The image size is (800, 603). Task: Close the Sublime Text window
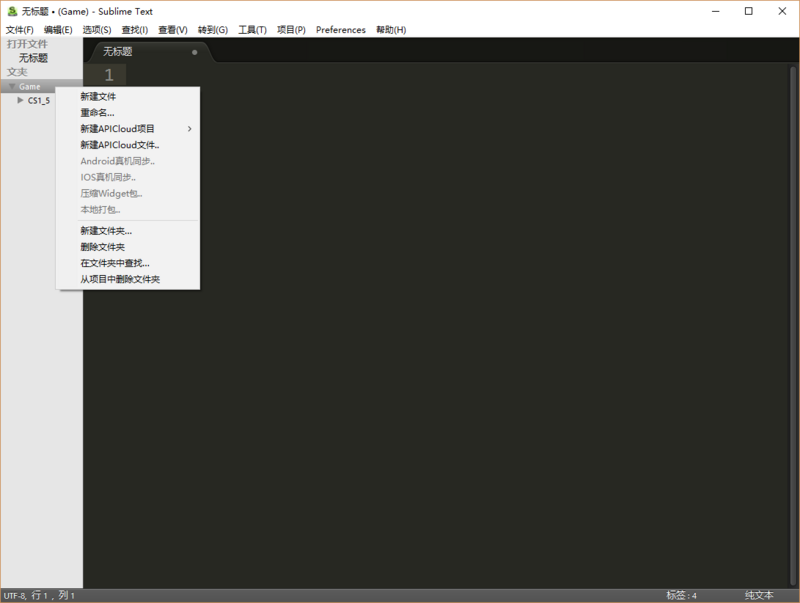(782, 11)
